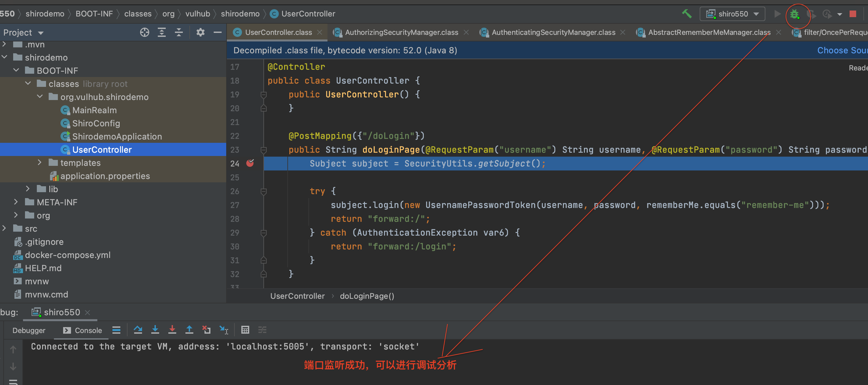Click the Show Execution Point icon
Viewport: 868px width, 385px height.
pyautogui.click(x=116, y=330)
